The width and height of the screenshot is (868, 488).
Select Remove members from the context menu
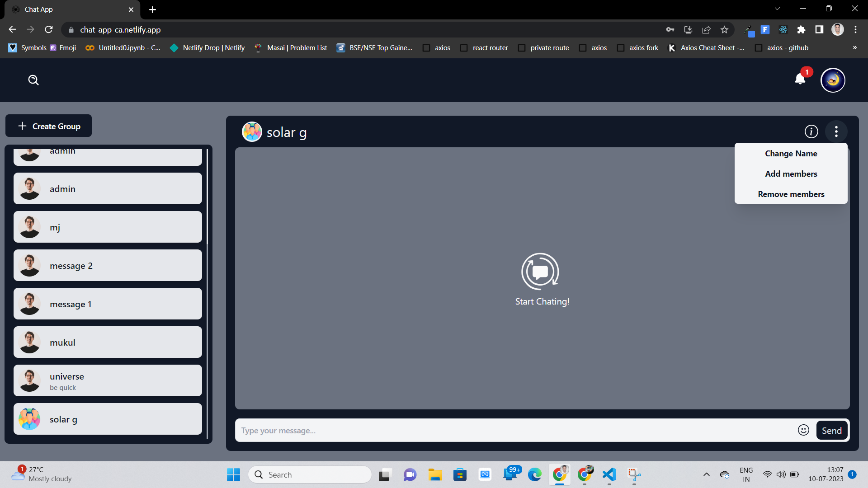791,194
